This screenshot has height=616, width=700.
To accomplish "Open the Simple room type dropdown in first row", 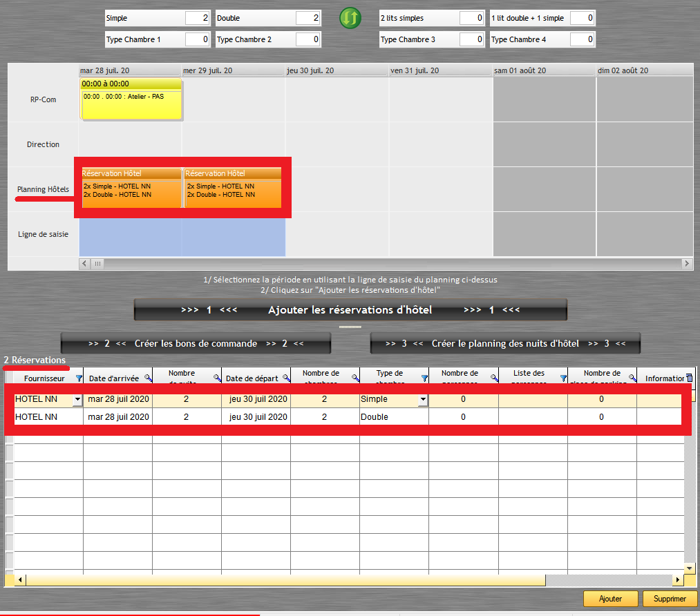I will tap(422, 399).
